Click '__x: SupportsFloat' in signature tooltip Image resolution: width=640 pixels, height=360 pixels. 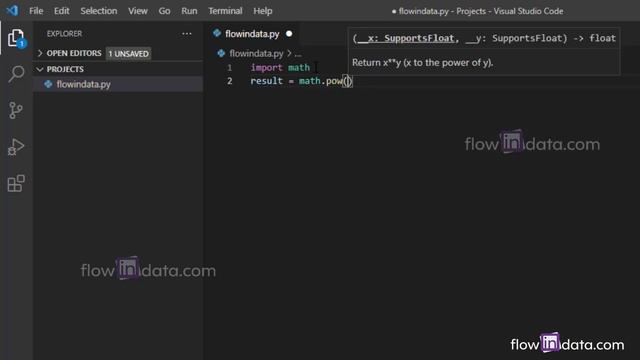point(406,38)
